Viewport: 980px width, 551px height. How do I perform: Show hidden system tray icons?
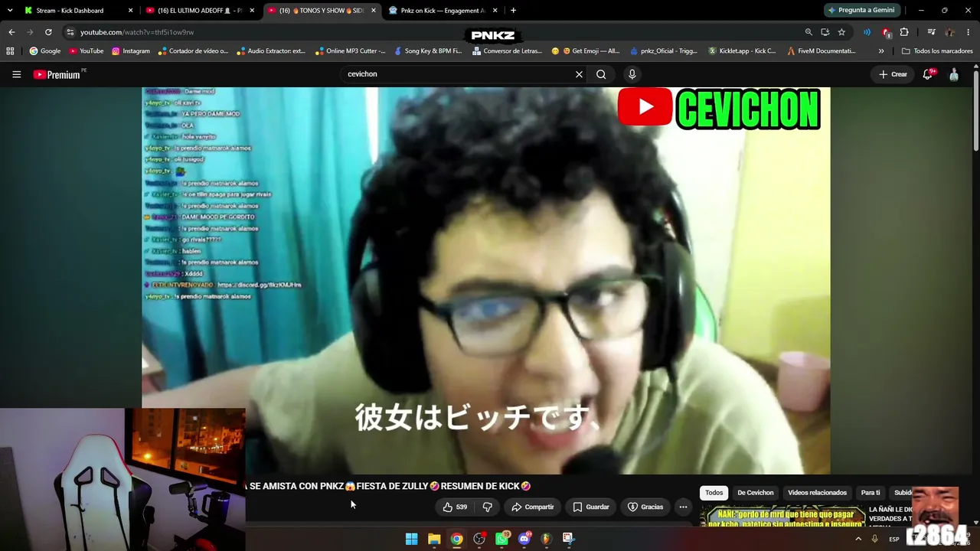tap(858, 539)
